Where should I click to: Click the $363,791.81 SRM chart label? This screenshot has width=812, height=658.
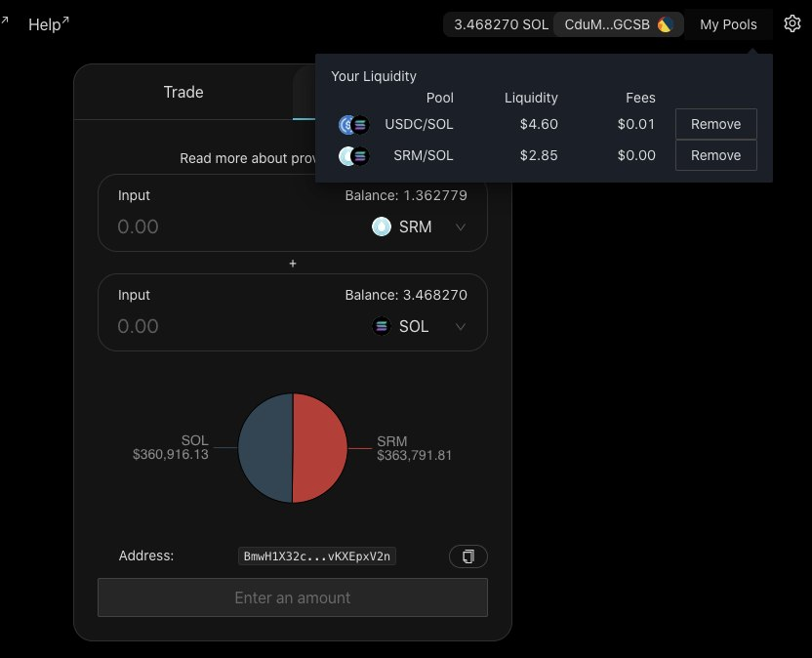(x=414, y=455)
